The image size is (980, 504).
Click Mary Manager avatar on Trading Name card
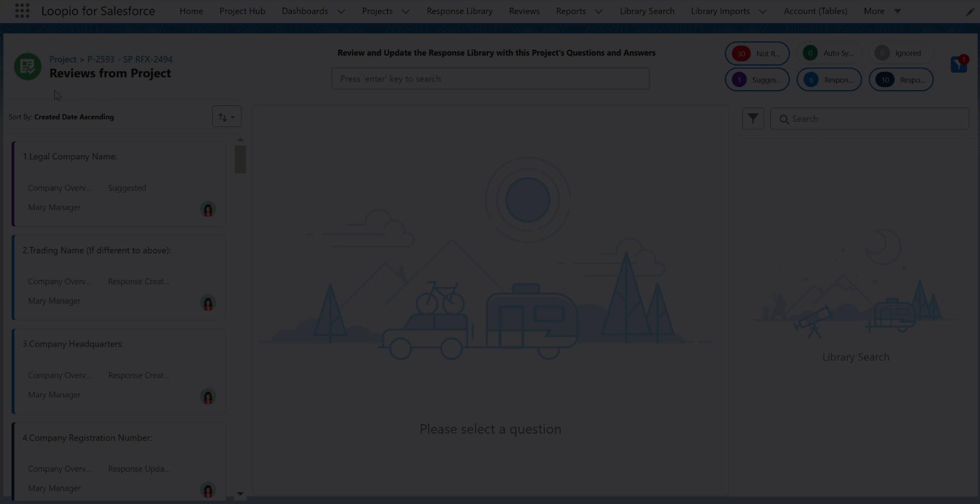pyautogui.click(x=208, y=303)
